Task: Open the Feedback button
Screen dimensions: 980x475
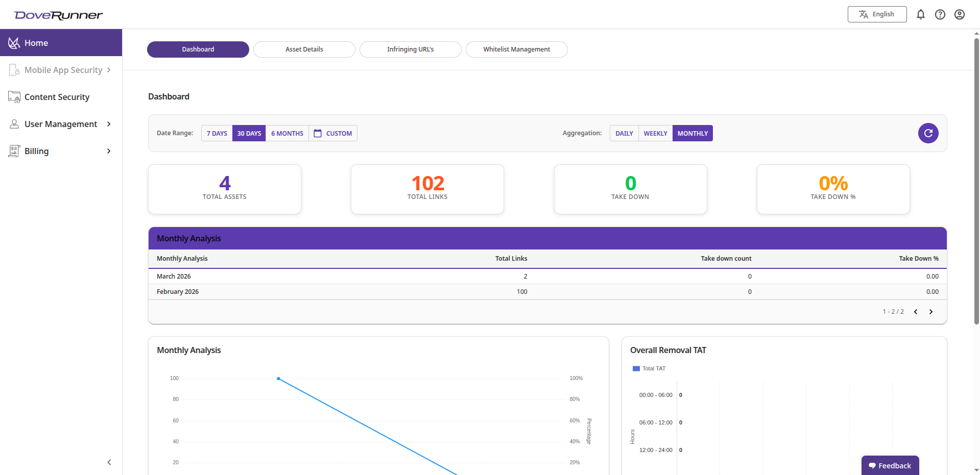Action: pyautogui.click(x=890, y=465)
